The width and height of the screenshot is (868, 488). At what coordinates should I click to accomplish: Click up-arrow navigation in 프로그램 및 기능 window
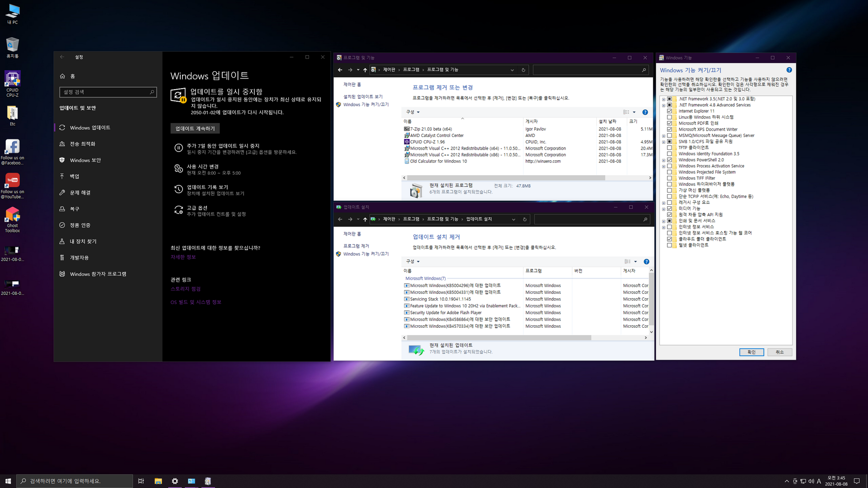pyautogui.click(x=365, y=70)
